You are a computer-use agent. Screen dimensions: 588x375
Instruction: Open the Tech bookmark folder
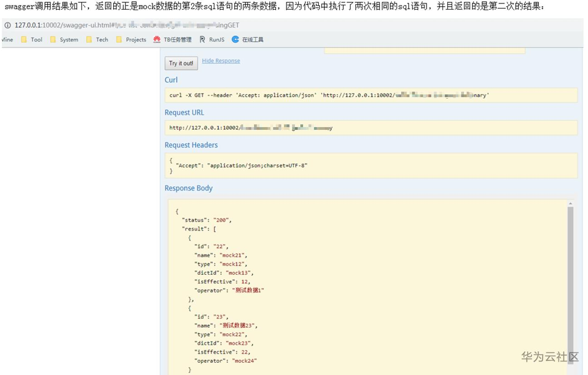(x=97, y=39)
